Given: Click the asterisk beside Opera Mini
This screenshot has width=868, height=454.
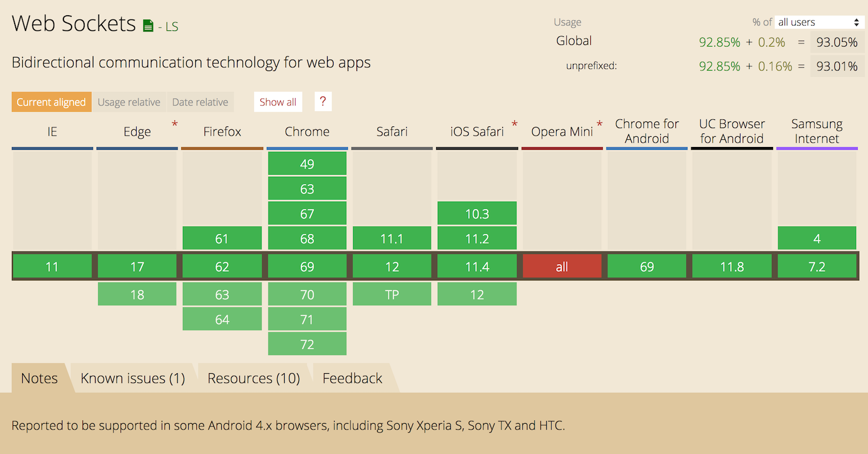Looking at the screenshot, I should click(599, 124).
